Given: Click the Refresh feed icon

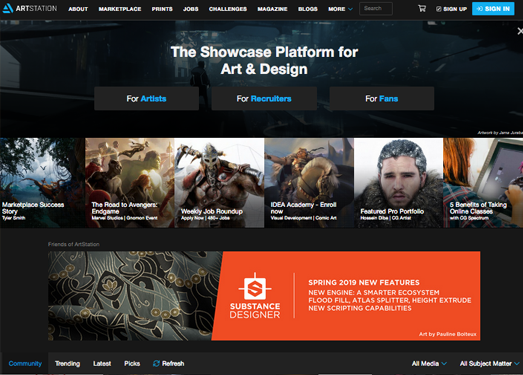Looking at the screenshot, I should 156,363.
